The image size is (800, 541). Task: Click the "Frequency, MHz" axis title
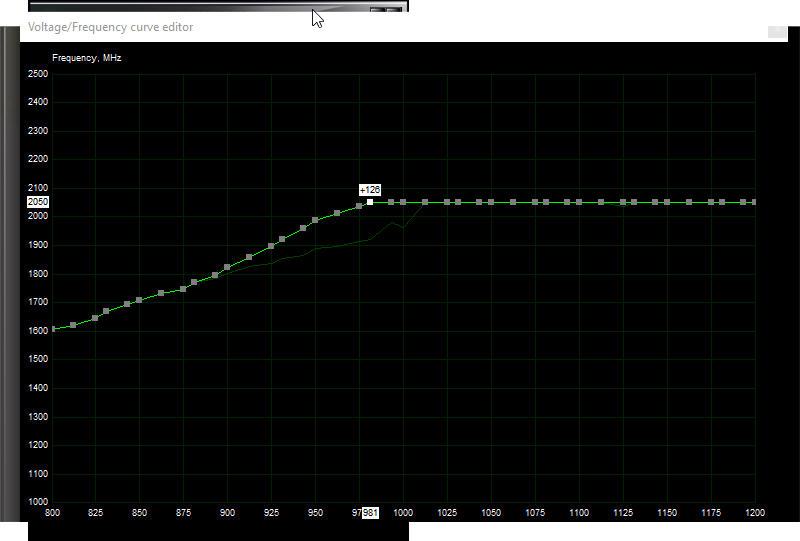pos(87,58)
